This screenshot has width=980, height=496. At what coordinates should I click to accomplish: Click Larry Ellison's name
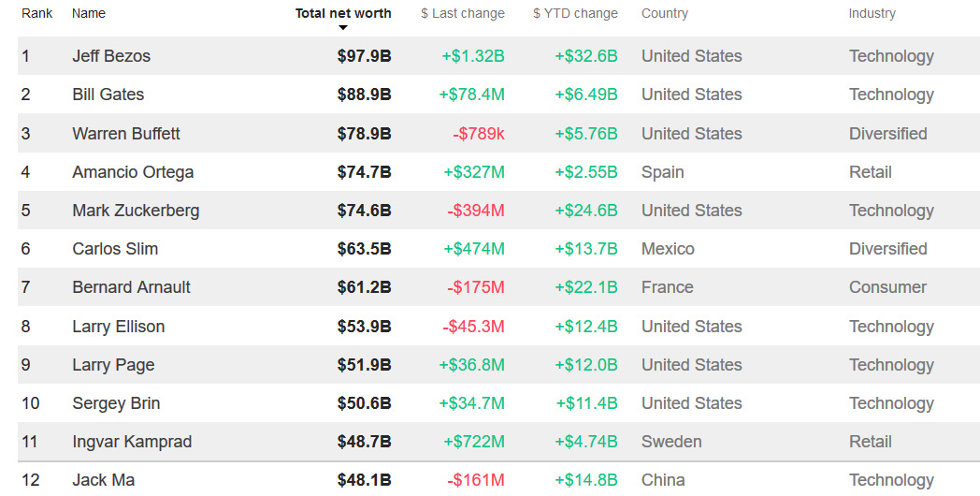point(119,327)
